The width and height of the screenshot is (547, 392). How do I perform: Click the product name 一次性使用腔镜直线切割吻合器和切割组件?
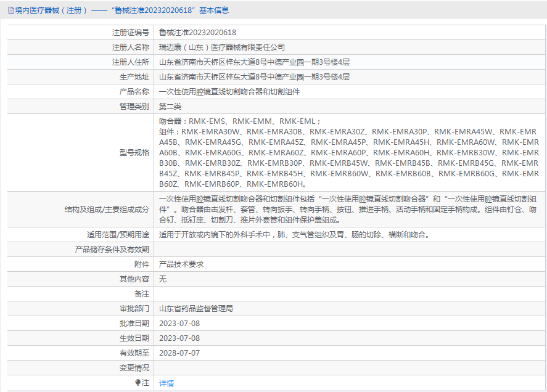coord(229,92)
